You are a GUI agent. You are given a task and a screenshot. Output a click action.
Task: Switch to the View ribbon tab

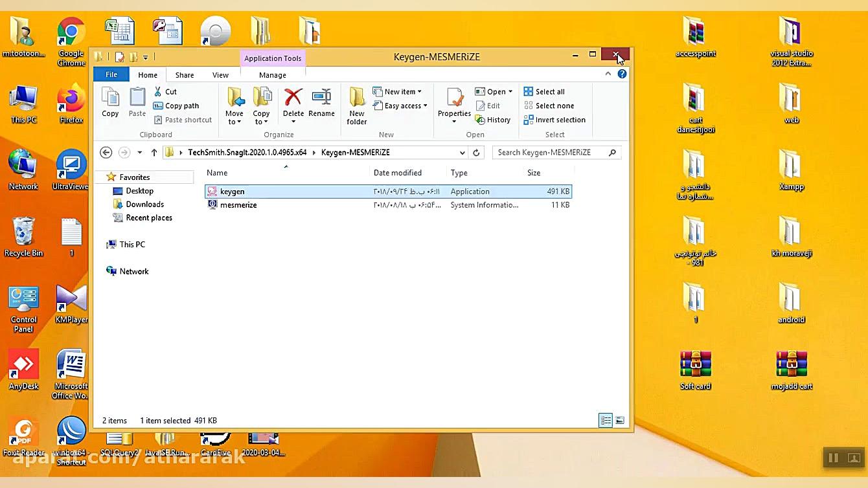pyautogui.click(x=220, y=74)
